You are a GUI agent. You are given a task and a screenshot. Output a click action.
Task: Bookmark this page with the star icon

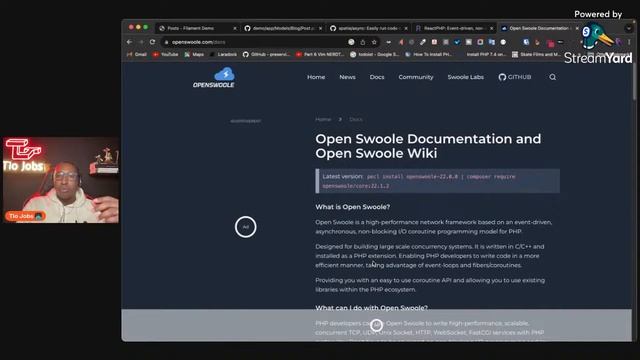point(374,42)
